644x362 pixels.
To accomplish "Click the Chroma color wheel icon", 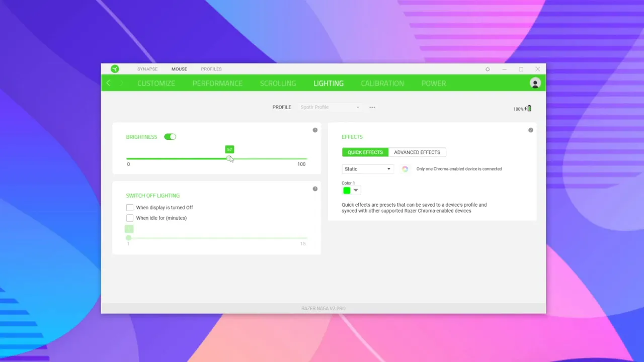I will pyautogui.click(x=405, y=169).
